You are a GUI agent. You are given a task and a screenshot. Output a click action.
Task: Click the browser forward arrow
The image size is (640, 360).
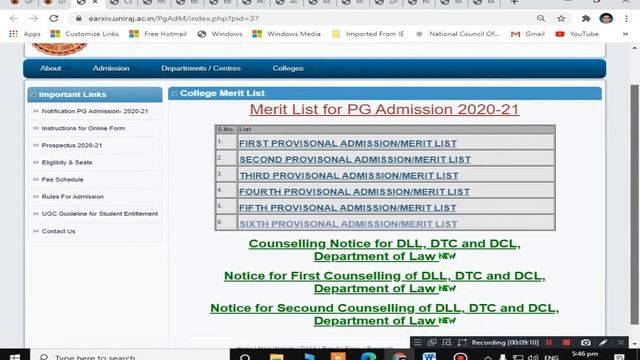click(x=33, y=18)
